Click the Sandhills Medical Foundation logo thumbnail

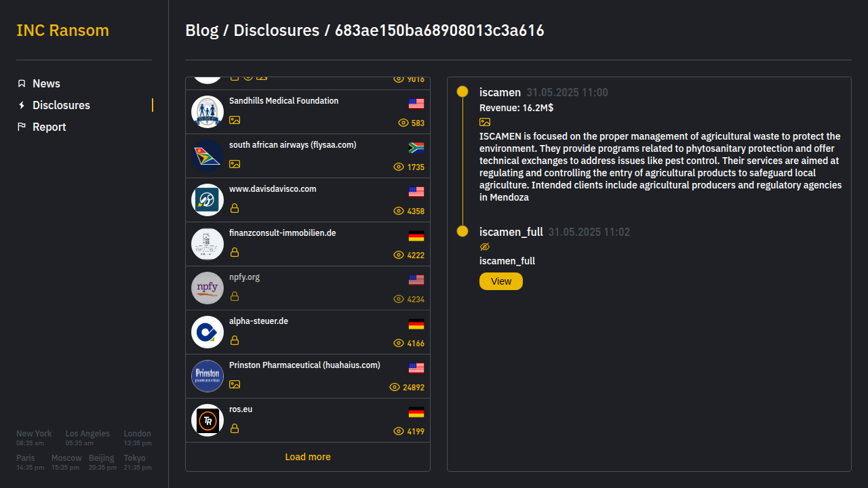click(208, 112)
